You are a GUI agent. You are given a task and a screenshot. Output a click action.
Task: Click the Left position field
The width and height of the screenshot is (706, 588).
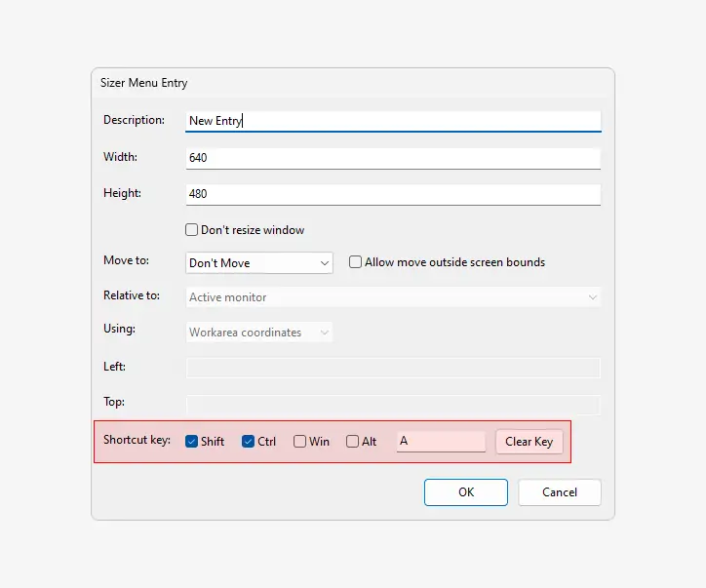pos(393,368)
